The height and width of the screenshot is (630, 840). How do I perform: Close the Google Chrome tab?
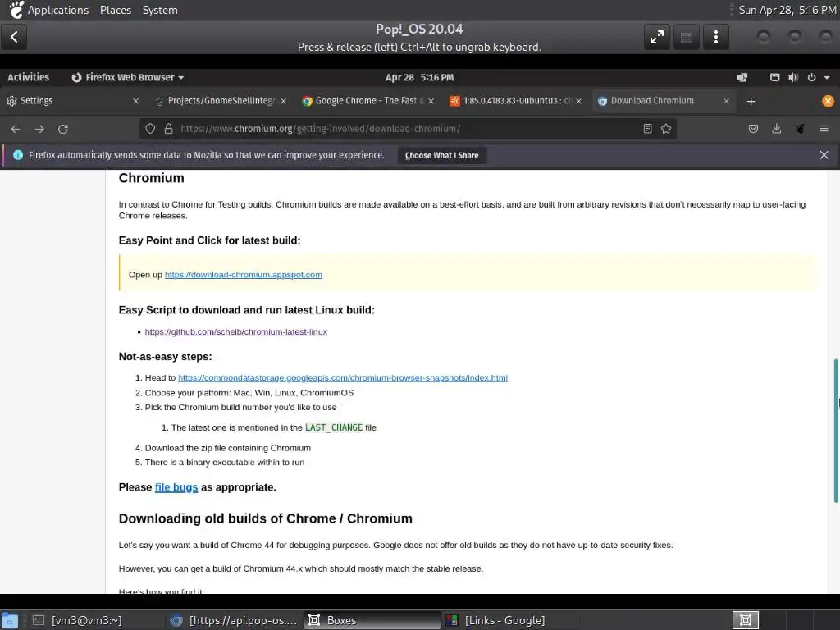point(431,101)
